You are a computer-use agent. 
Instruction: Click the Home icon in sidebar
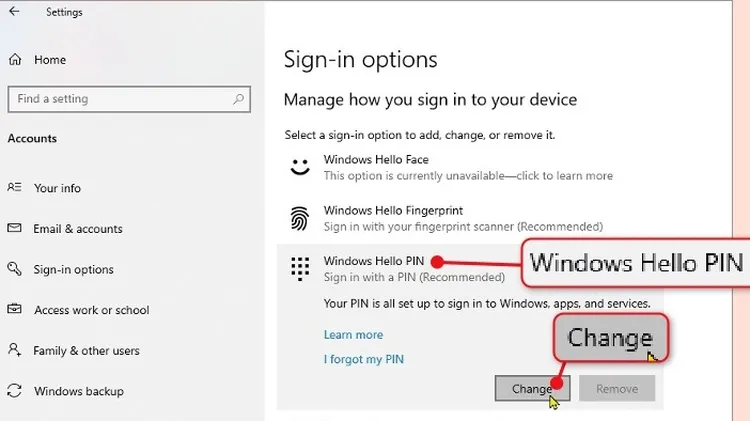[x=15, y=60]
